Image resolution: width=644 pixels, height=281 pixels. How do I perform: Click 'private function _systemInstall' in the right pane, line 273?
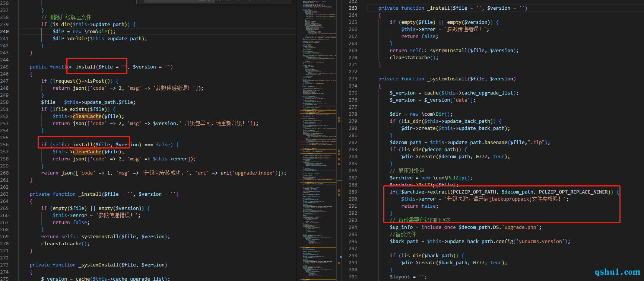click(447, 79)
